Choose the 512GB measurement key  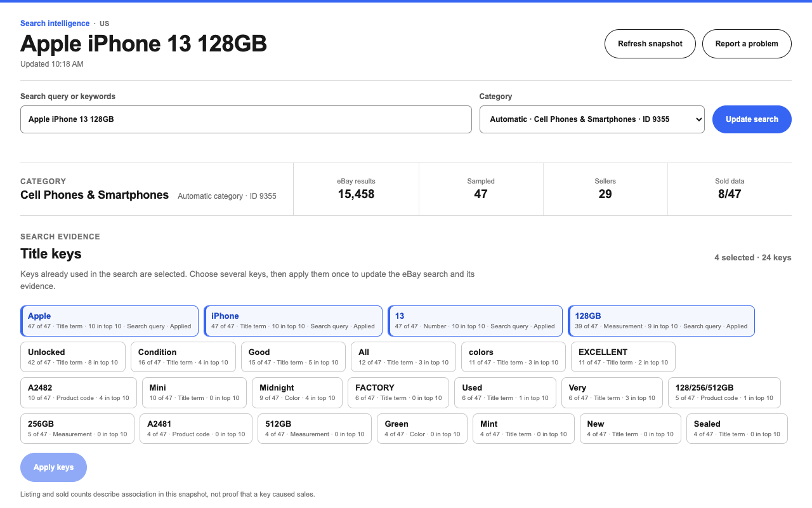tap(315, 429)
